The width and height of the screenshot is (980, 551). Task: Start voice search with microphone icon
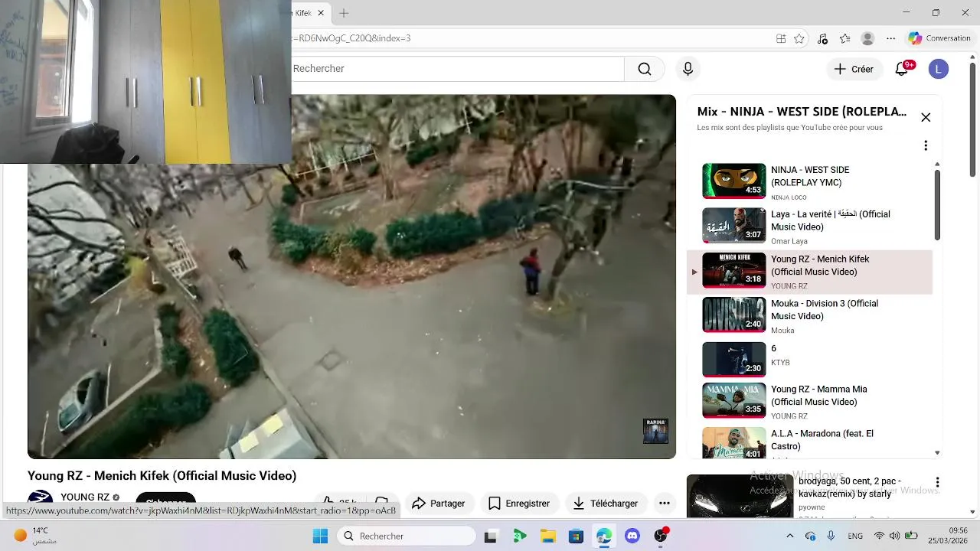688,69
